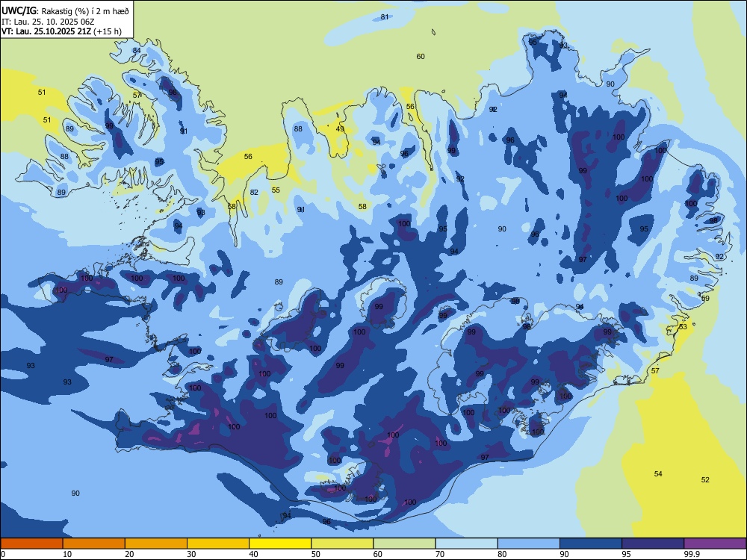Click the orange 10–20 legend swatch
The width and height of the screenshot is (747, 560).
pos(94,544)
